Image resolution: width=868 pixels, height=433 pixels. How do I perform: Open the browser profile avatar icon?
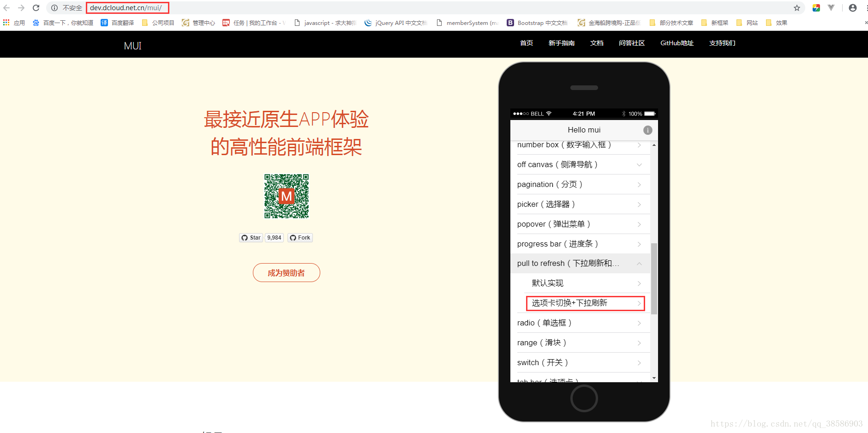pos(853,8)
